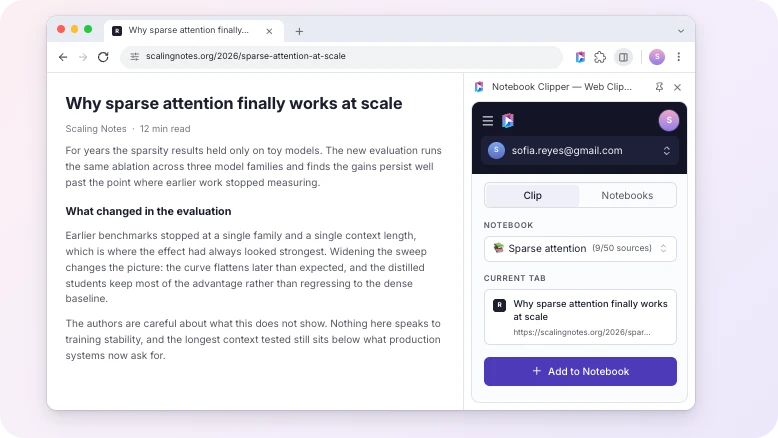Open the Sparse attention notebook dropdown
Image resolution: width=778 pixels, height=438 pixels.
pyautogui.click(x=580, y=249)
